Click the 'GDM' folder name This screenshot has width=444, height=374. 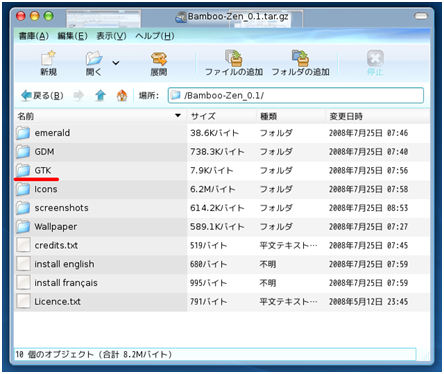click(44, 152)
